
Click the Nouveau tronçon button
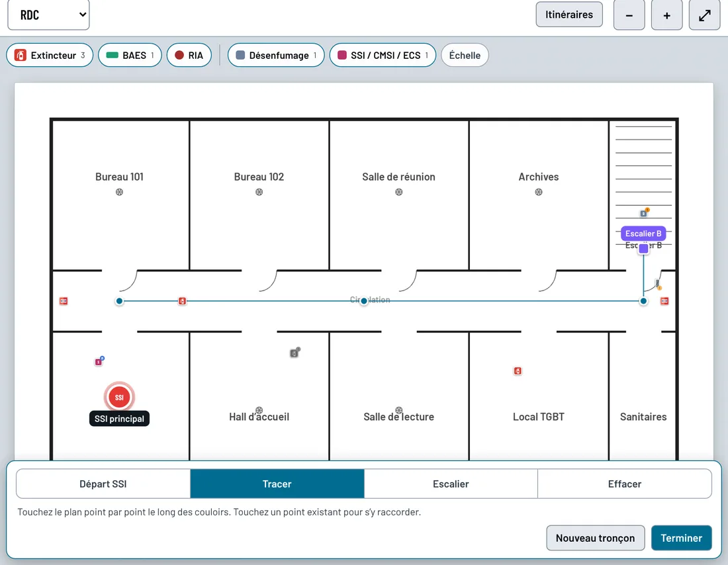point(595,538)
